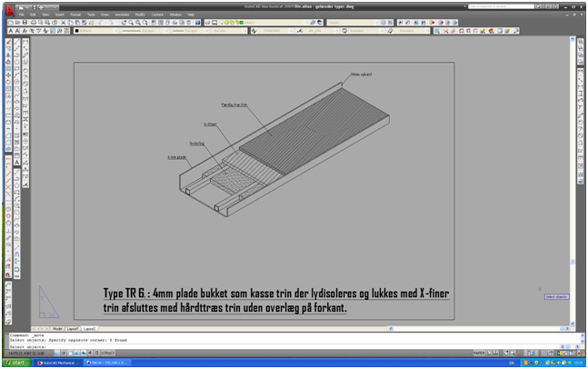Click the lightbulb layer on/off icon
This screenshot has height=369, width=588.
[222, 23]
